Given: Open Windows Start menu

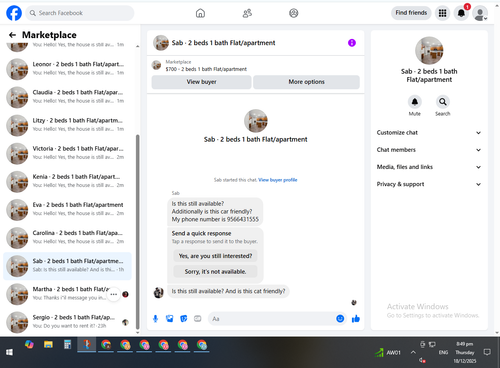Looking at the screenshot, I should [x=9, y=352].
